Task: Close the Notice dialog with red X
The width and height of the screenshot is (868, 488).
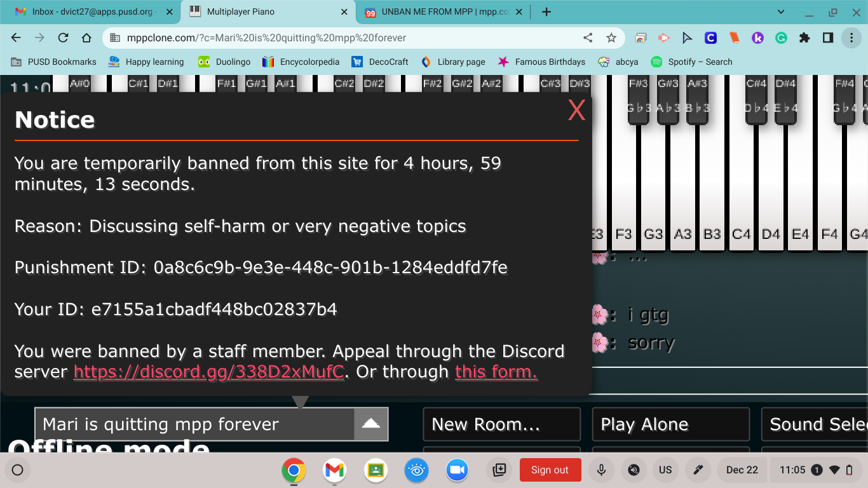Action: (576, 111)
